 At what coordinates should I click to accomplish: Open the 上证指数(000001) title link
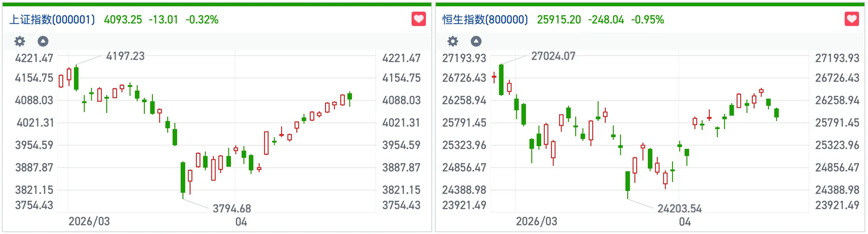click(x=52, y=20)
